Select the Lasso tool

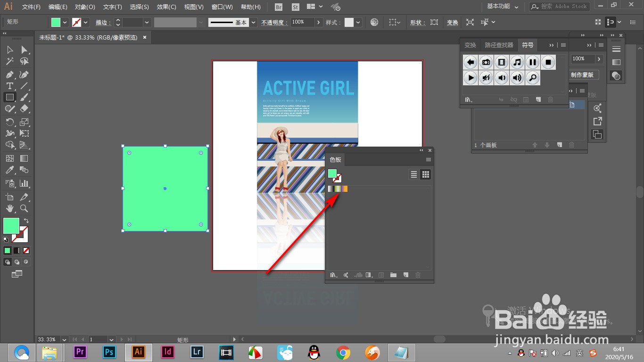click(x=24, y=61)
